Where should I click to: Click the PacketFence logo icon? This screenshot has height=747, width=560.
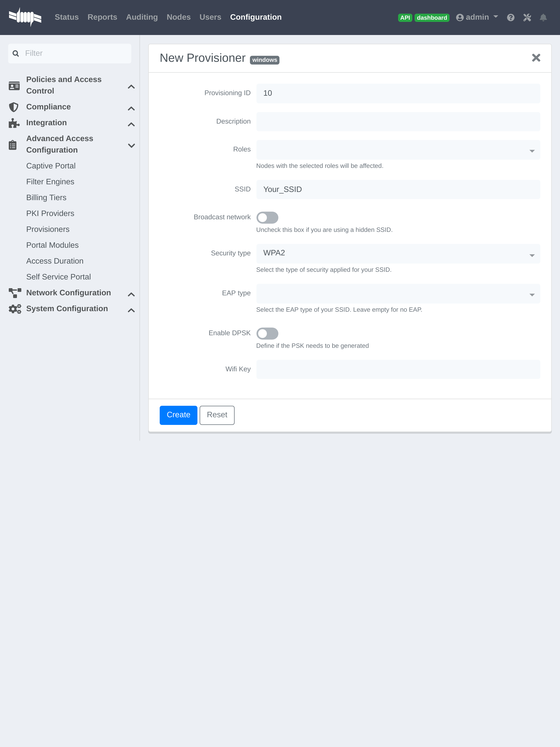coord(25,17)
